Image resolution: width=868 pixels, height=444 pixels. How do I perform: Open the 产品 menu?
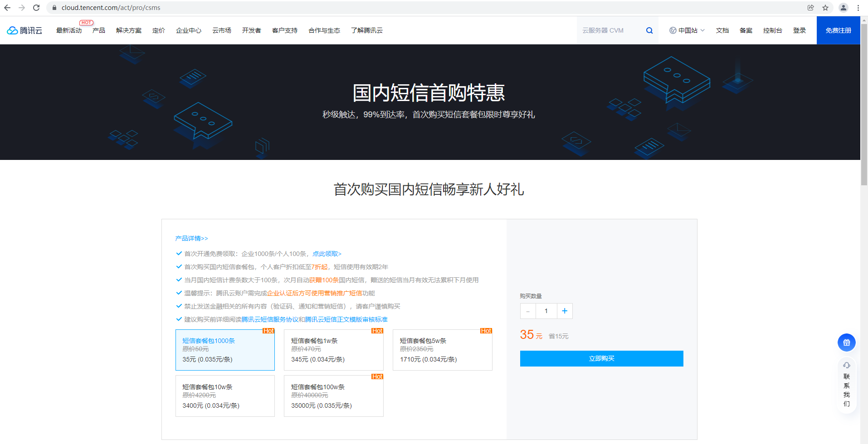click(99, 30)
